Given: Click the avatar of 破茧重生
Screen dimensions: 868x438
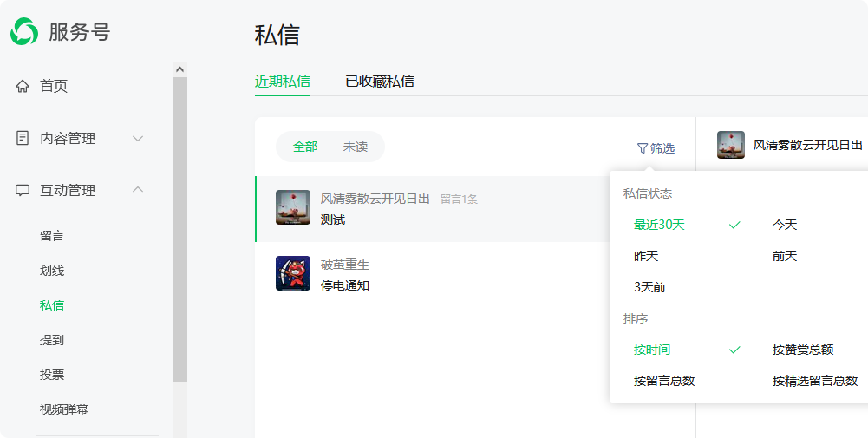Looking at the screenshot, I should pos(293,273).
